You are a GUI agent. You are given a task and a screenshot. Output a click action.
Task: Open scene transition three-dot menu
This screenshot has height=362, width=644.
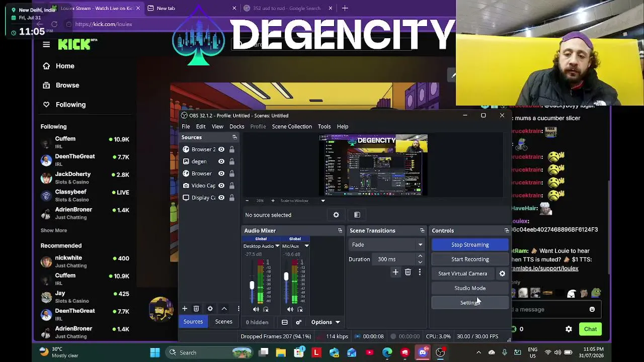420,272
